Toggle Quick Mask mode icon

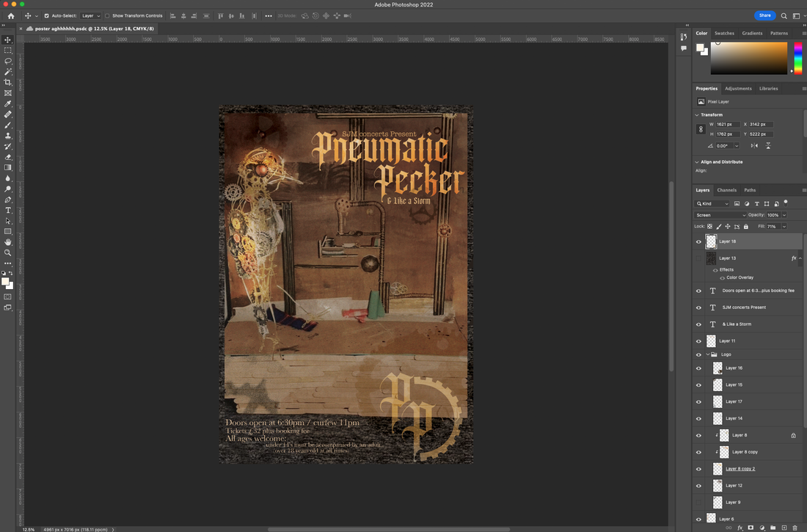[x=8, y=296]
